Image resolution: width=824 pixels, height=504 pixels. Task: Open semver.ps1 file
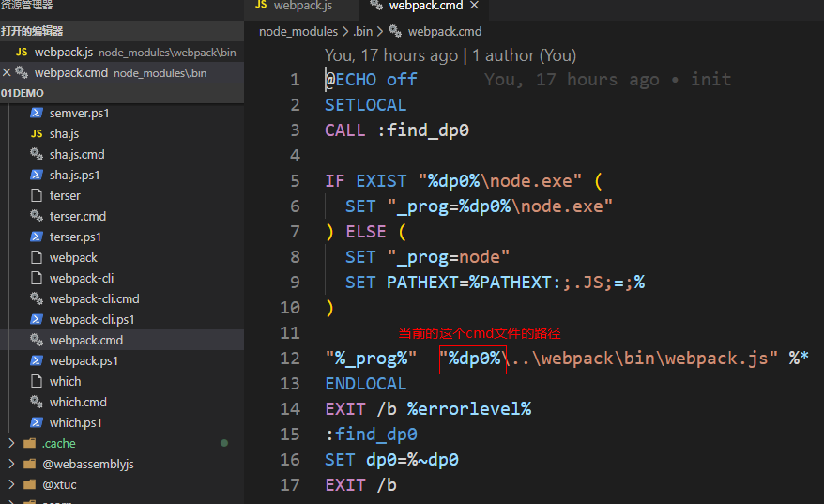80,114
